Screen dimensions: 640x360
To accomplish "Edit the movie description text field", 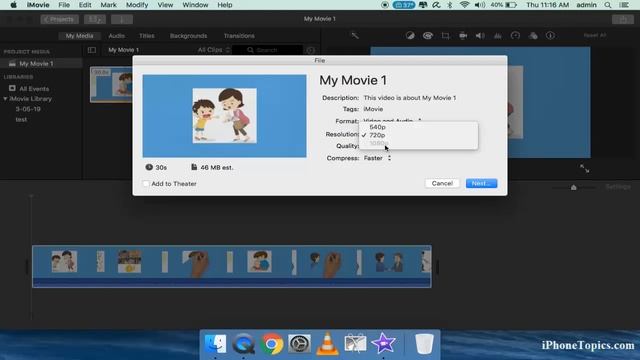I will coord(410,98).
